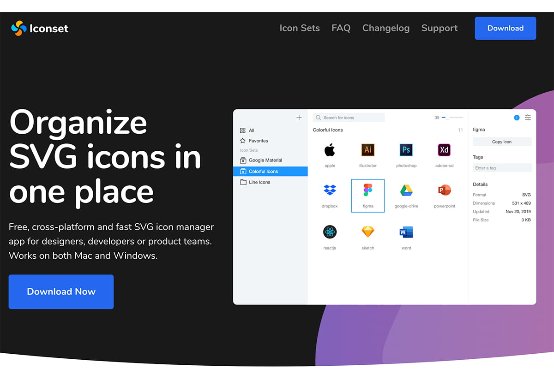The width and height of the screenshot is (554, 392).
Task: Adjust the icon size slider
Action: pyautogui.click(x=448, y=118)
